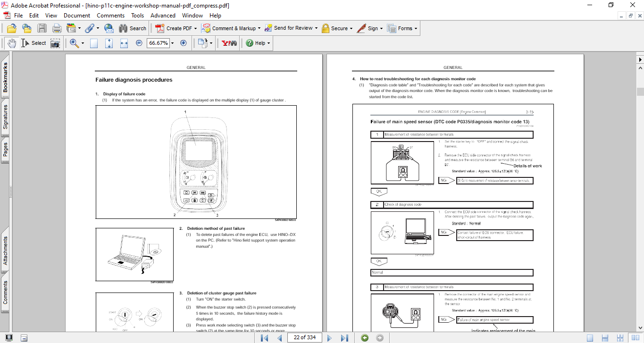Open the Comment & Markup dropdown
The width and height of the screenshot is (644, 343).
pyautogui.click(x=259, y=28)
